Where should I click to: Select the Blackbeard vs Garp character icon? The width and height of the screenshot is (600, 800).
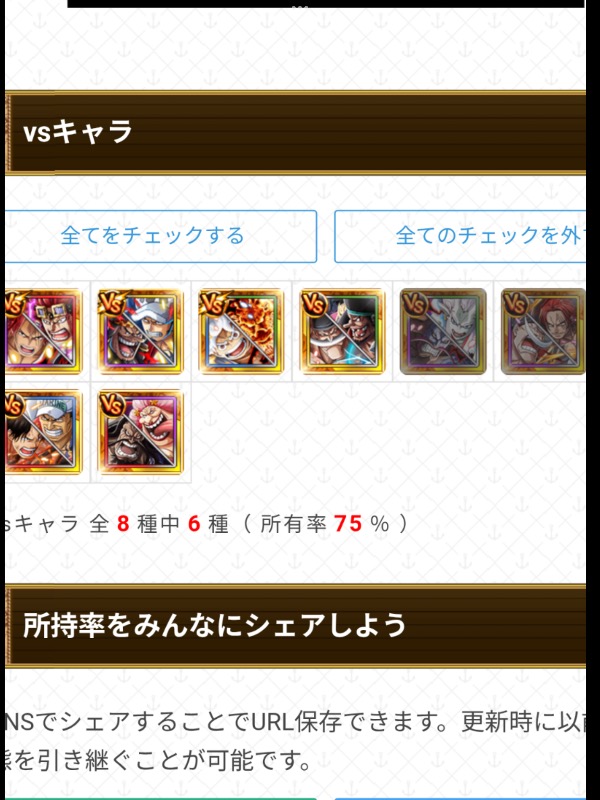point(140,331)
